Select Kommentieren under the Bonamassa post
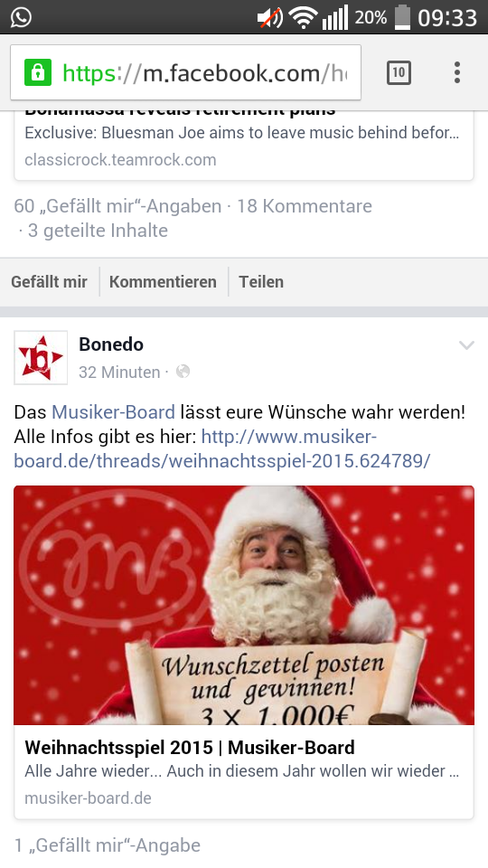This screenshot has width=488, height=868. (x=163, y=282)
